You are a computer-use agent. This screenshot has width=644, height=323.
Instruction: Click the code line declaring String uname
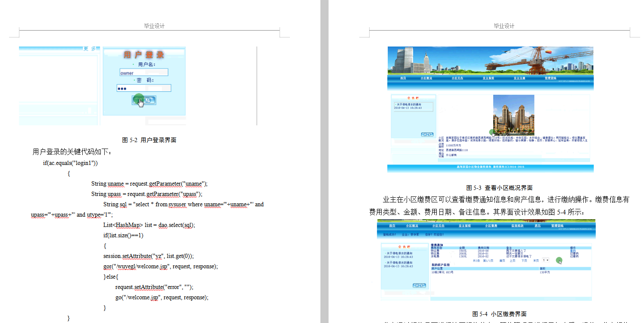(149, 183)
